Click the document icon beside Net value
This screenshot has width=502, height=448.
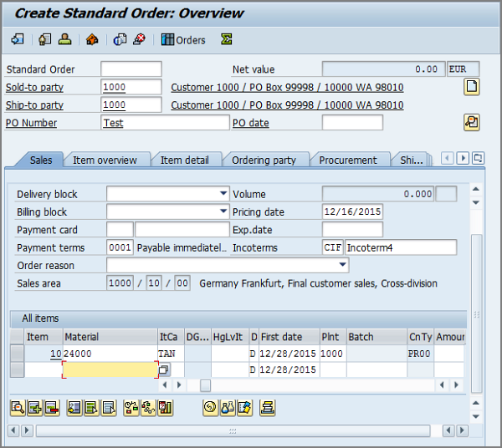point(472,87)
